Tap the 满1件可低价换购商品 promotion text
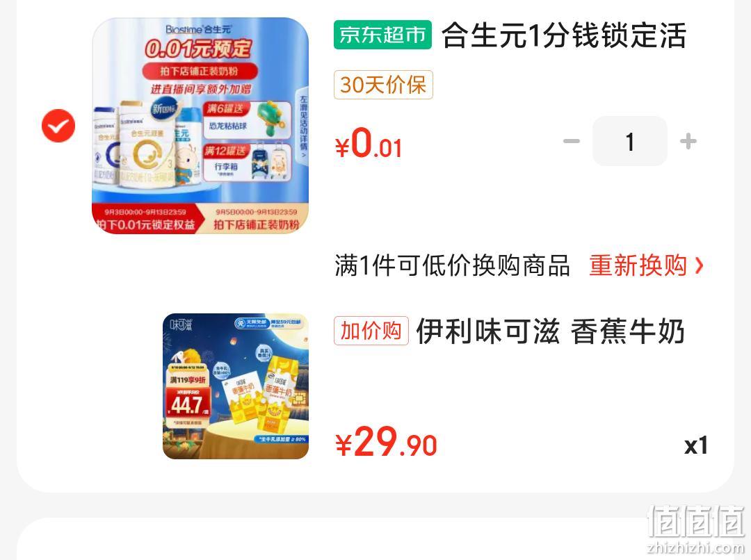This screenshot has height=560, width=751. coord(452,265)
